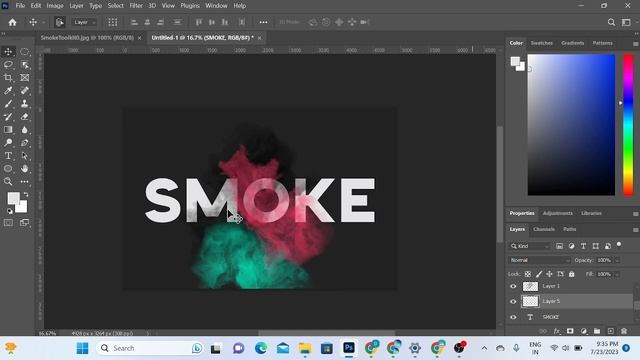
Task: Switch to the SmokeToolkit jpg document tab
Action: click(87, 38)
